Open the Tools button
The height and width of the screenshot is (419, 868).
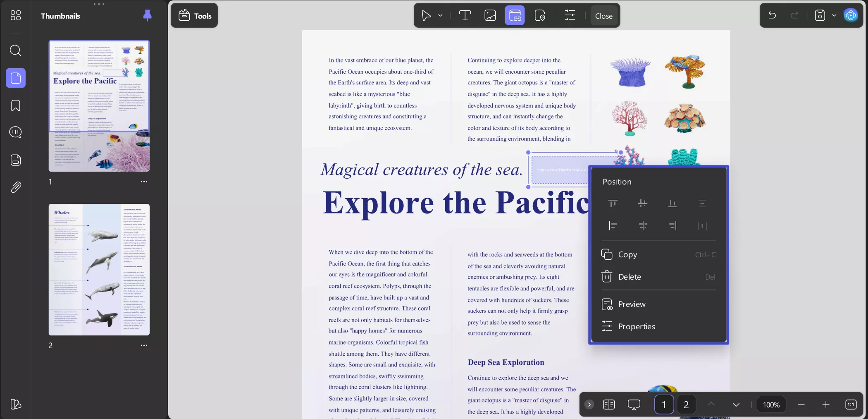pos(195,16)
